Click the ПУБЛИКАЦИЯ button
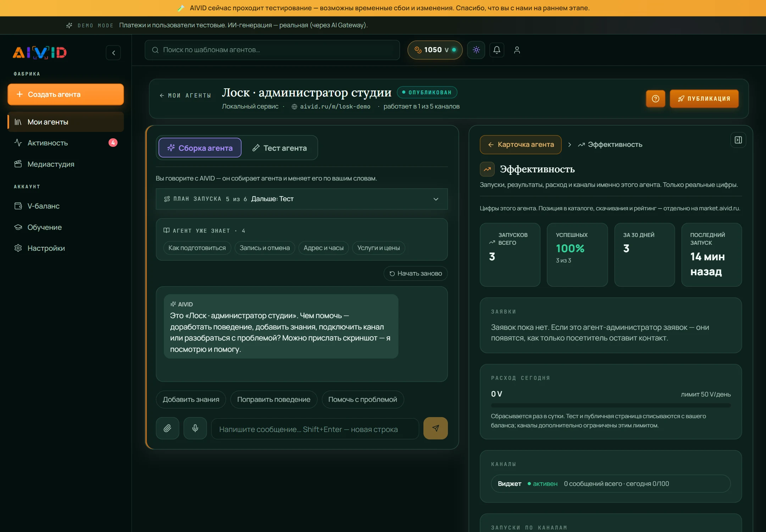This screenshot has width=766, height=532. [x=704, y=99]
